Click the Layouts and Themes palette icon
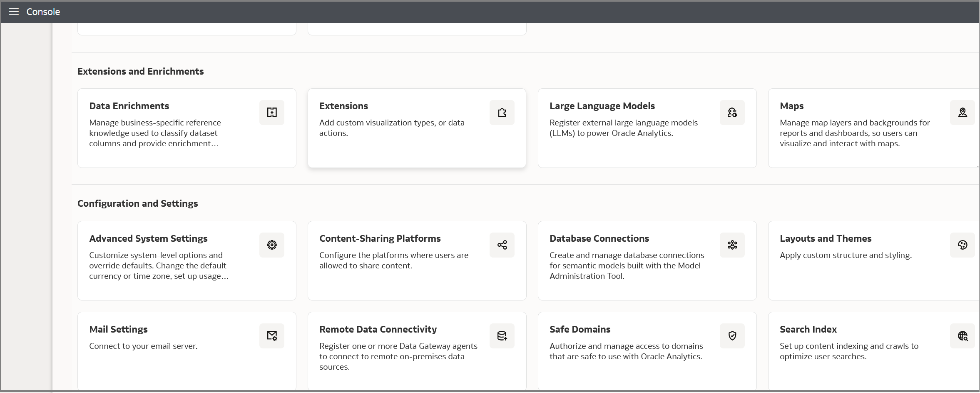This screenshot has height=393, width=980. (963, 245)
